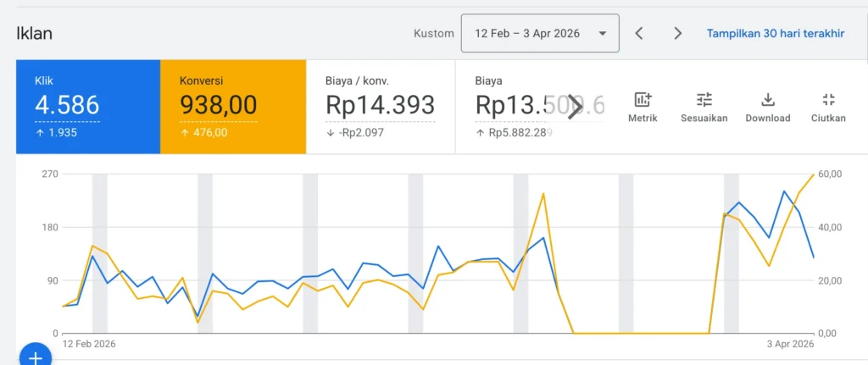Click the yellow line peak at chart end
This screenshot has height=365, width=868.
pos(813,174)
